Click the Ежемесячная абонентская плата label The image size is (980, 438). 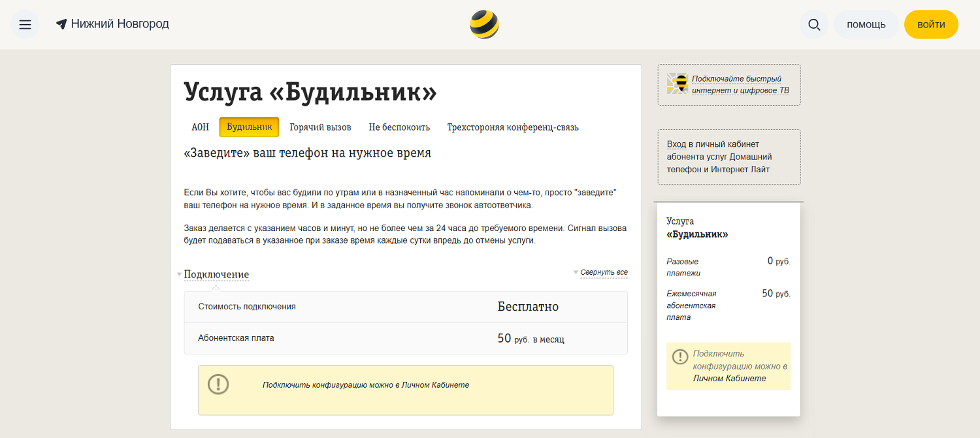[x=691, y=305]
